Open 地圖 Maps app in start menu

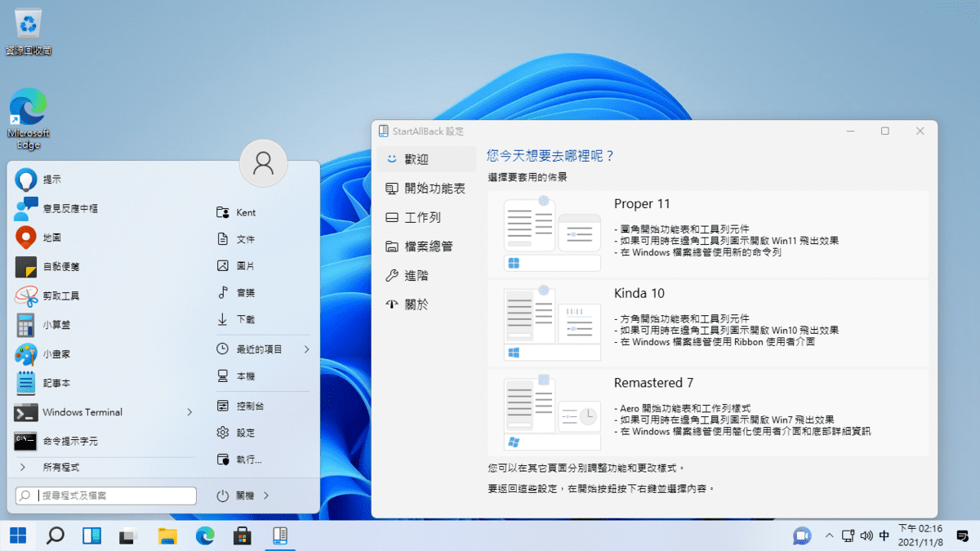pos(26,238)
